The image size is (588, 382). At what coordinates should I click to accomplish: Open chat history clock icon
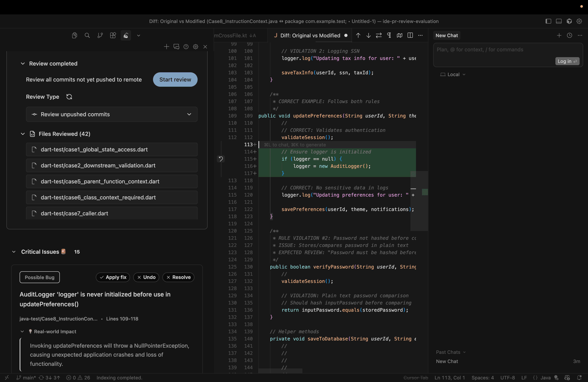click(569, 35)
